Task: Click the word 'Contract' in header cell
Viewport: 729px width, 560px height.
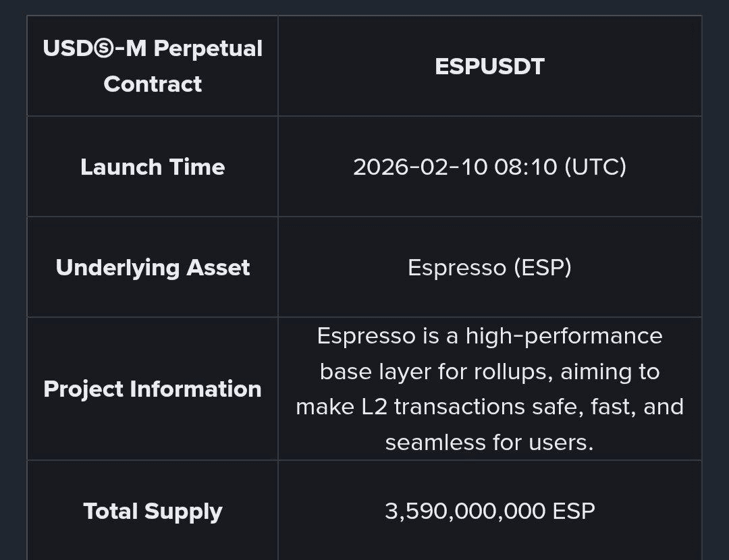Action: coord(153,84)
